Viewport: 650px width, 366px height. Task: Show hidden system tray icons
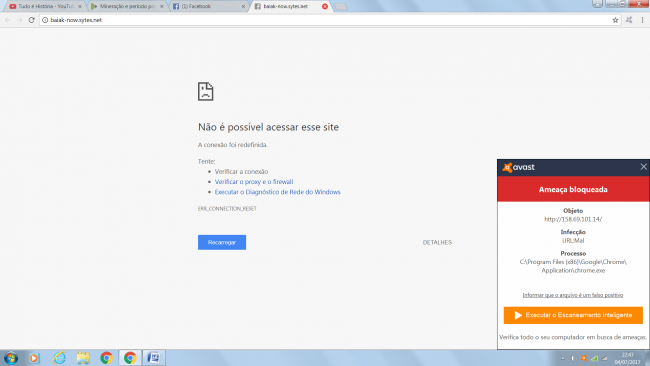[x=563, y=359]
